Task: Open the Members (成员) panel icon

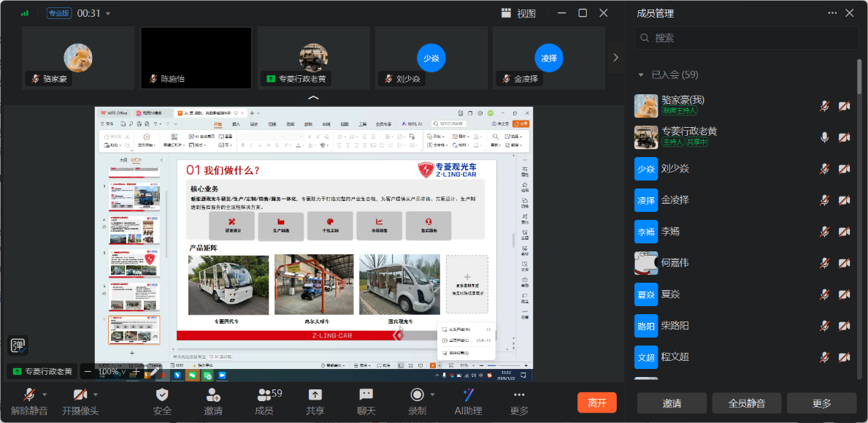Action: tap(264, 395)
